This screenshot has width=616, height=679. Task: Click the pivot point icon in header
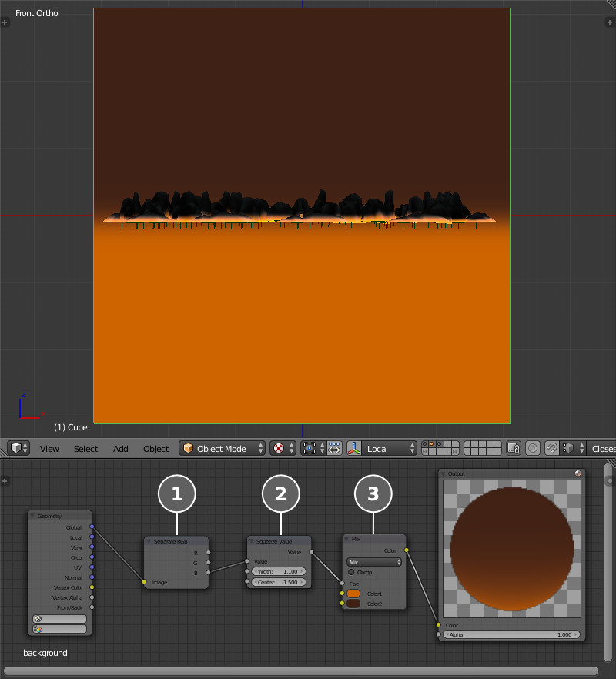(x=310, y=448)
